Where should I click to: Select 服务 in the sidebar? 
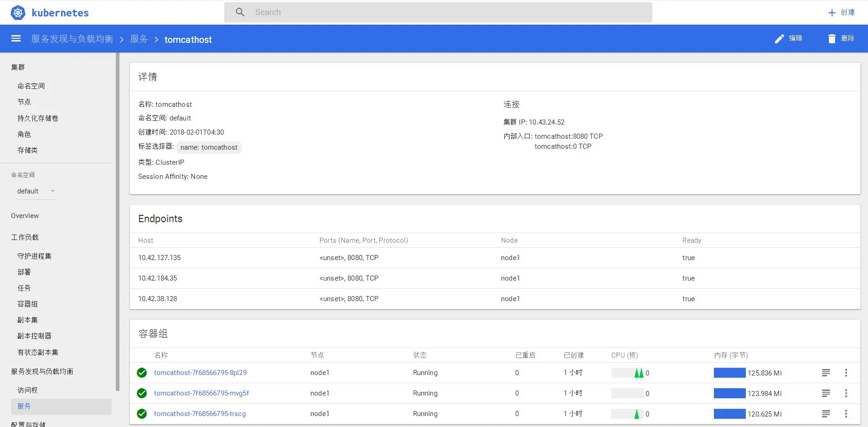click(61, 406)
